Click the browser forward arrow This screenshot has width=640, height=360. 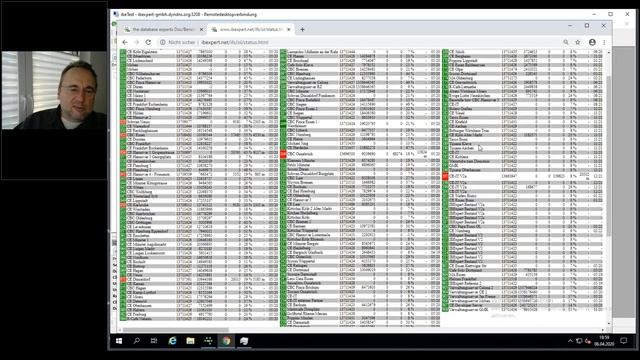[136, 42]
